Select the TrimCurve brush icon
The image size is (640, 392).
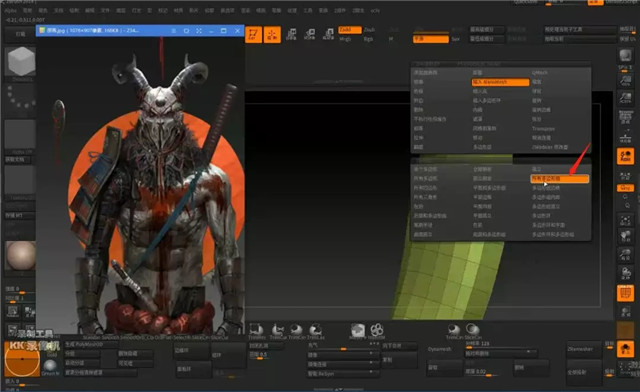[x=278, y=331]
